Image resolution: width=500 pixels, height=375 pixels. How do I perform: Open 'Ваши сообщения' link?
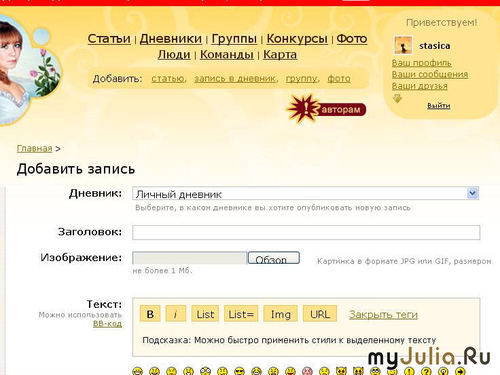pyautogui.click(x=430, y=74)
